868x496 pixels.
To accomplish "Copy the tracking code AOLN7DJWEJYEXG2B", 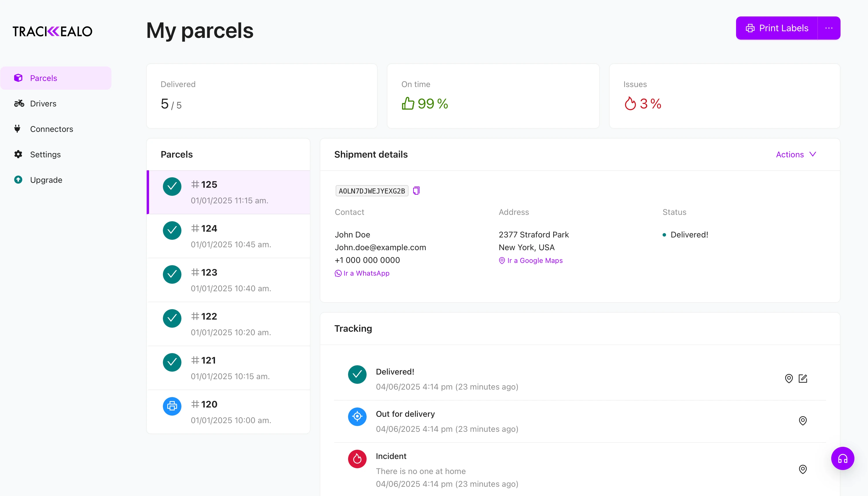I will 416,191.
